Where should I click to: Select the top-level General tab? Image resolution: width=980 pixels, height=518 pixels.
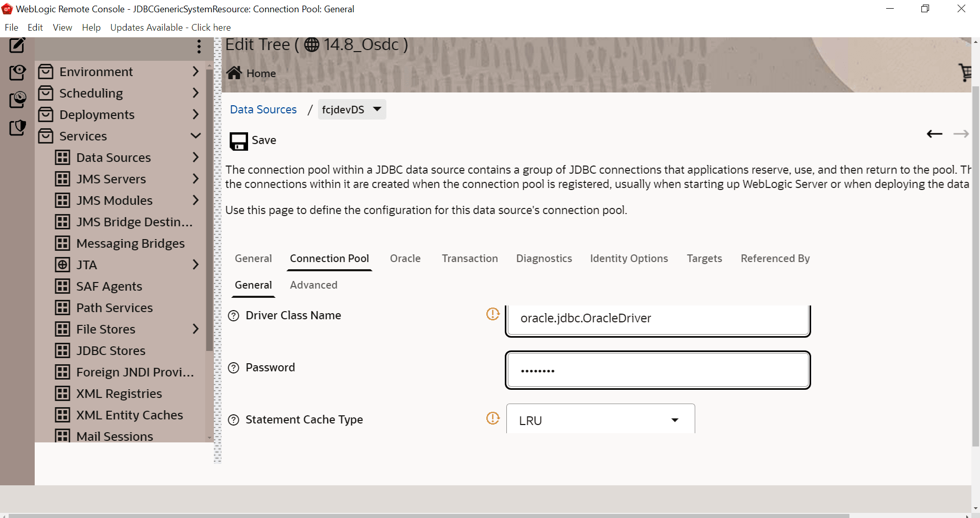click(253, 258)
